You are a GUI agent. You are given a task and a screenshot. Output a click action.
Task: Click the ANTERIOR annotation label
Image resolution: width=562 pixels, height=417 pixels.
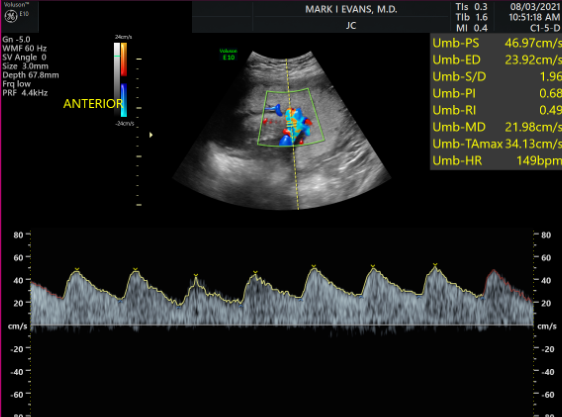tap(93, 104)
